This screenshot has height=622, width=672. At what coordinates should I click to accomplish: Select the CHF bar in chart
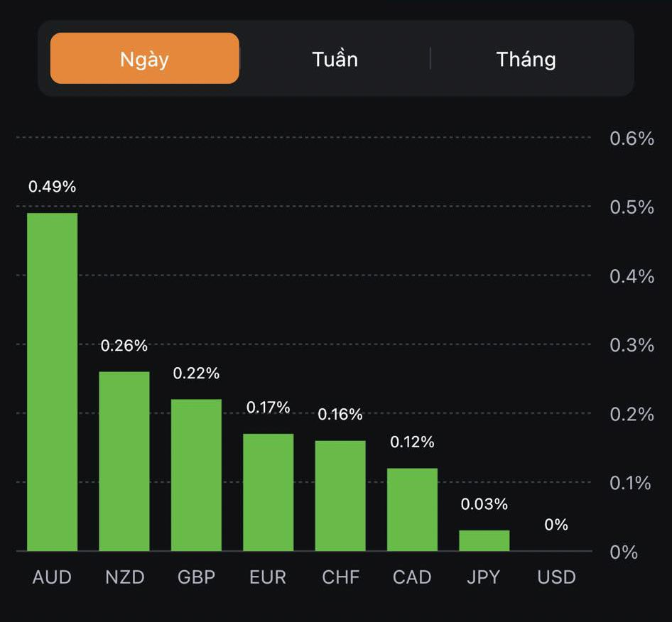click(340, 496)
